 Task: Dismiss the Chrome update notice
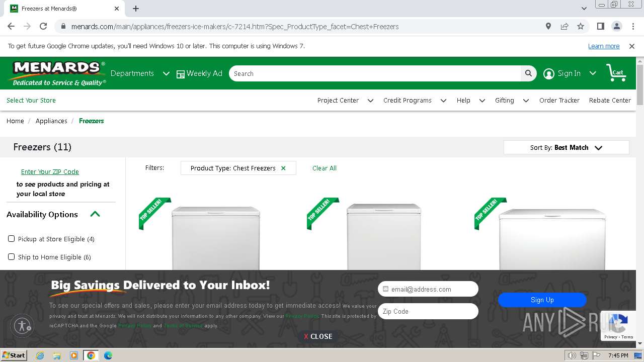tap(632, 46)
